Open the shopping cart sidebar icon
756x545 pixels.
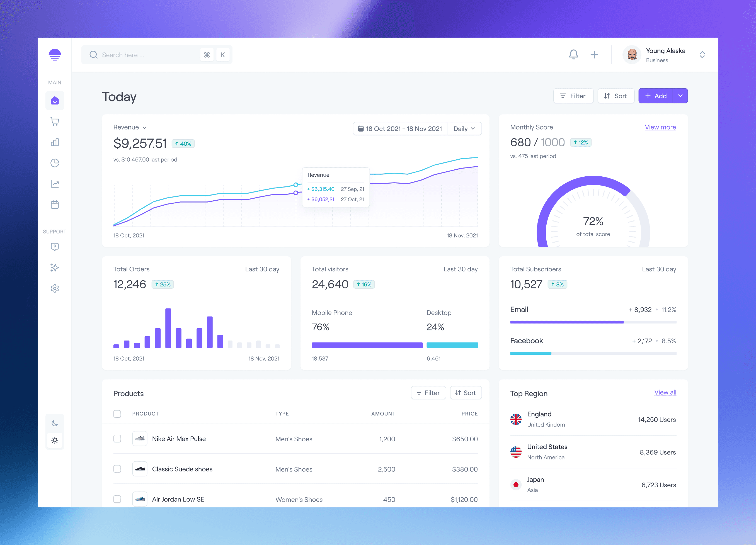click(x=55, y=121)
